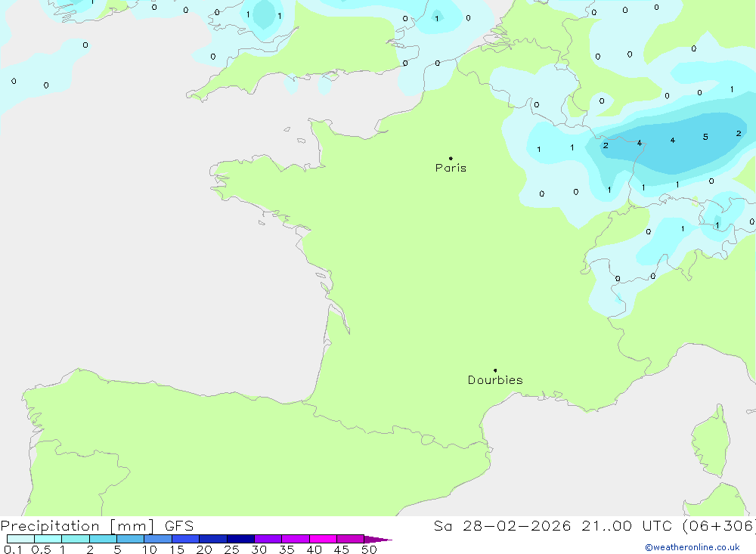Click the island of Corsica on the map
The height and width of the screenshot is (554, 756).
tap(711, 441)
